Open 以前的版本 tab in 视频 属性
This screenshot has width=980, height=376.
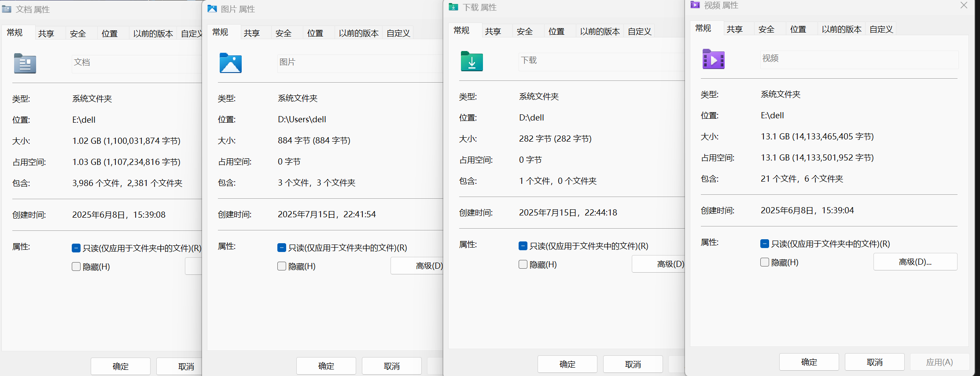pos(842,29)
